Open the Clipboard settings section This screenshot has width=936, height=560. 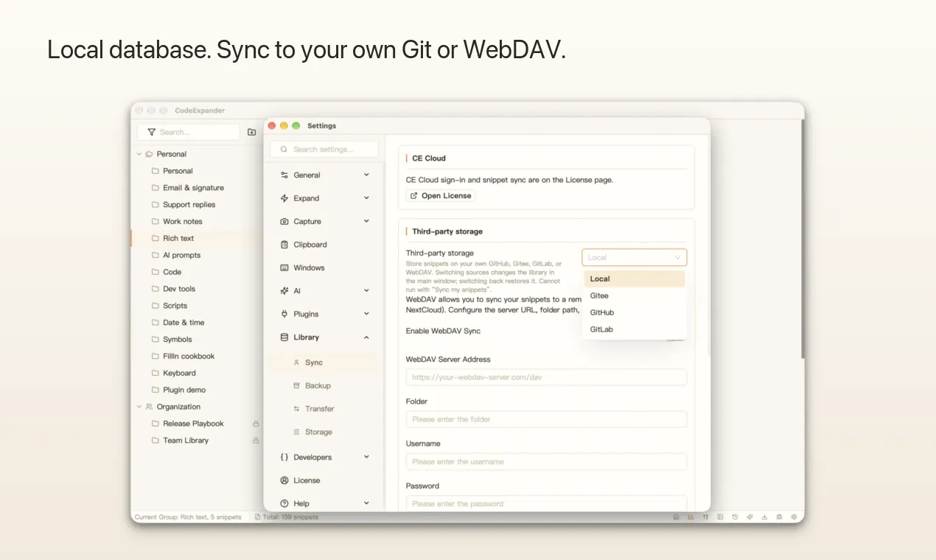point(325,245)
